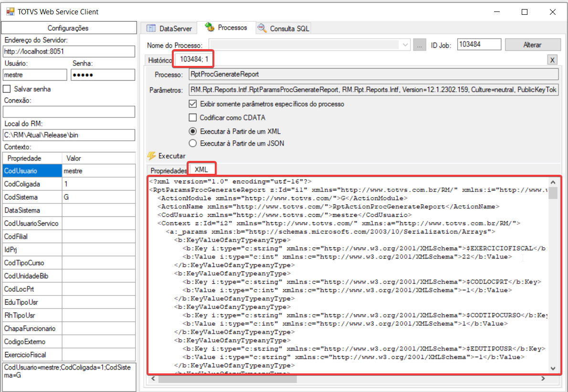Select the CodUsuarioServico property cell

pos(32,223)
